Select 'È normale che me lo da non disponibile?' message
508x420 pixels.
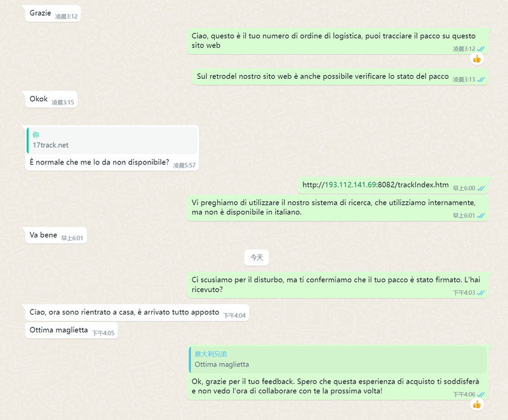click(x=99, y=162)
